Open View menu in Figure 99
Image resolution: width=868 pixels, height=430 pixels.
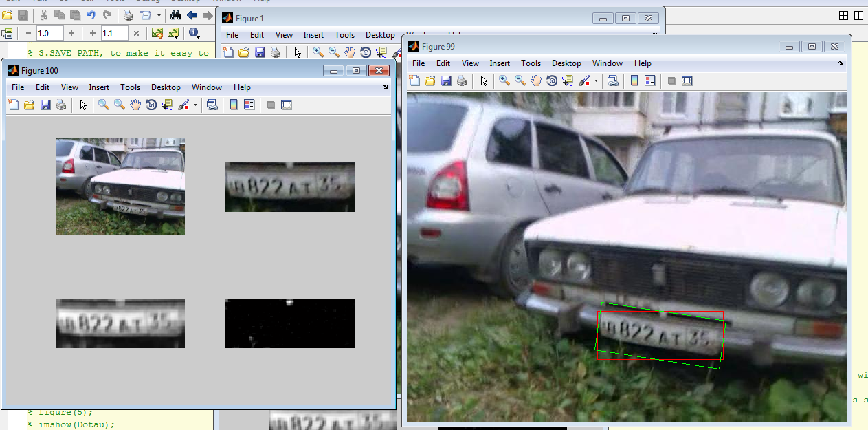pos(470,63)
